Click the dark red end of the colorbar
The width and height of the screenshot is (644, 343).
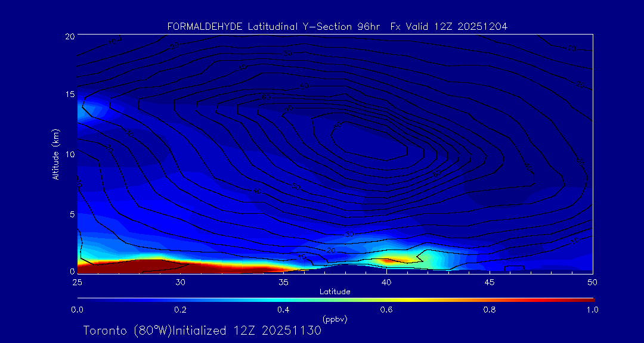[586, 300]
